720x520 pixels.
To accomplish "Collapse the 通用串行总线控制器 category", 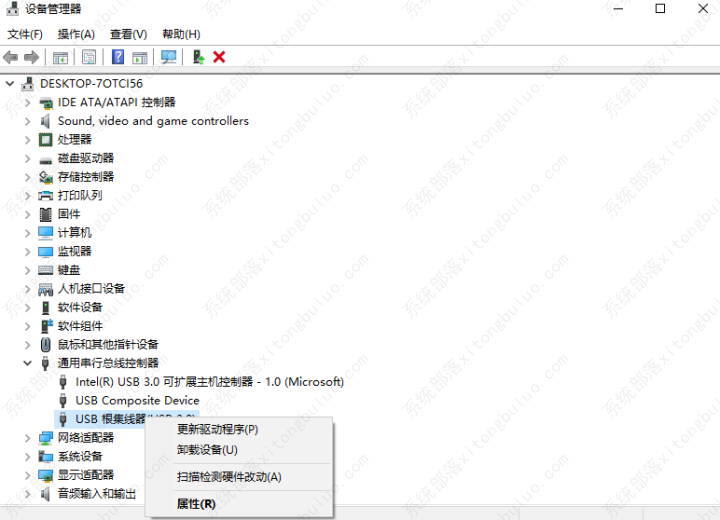I will pos(28,363).
